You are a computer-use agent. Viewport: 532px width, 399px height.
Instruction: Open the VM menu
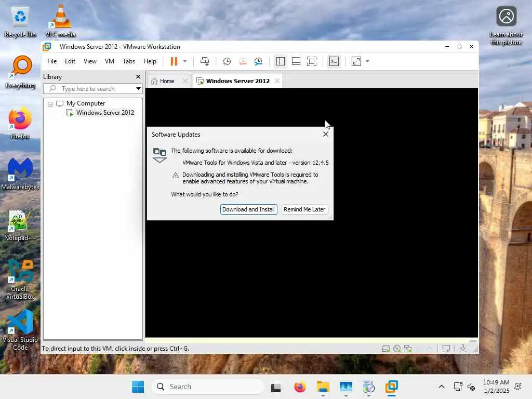click(x=110, y=61)
